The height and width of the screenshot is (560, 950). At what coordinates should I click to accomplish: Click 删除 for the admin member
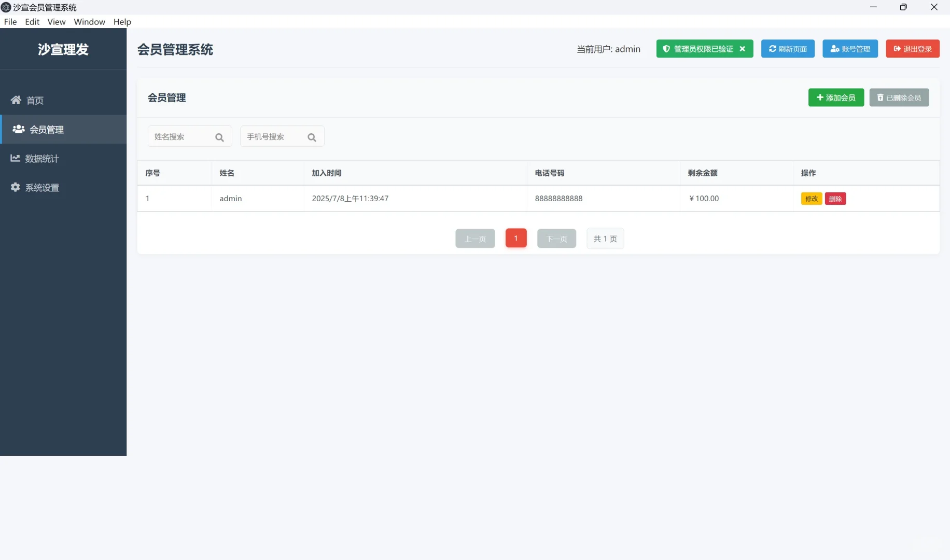tap(835, 199)
